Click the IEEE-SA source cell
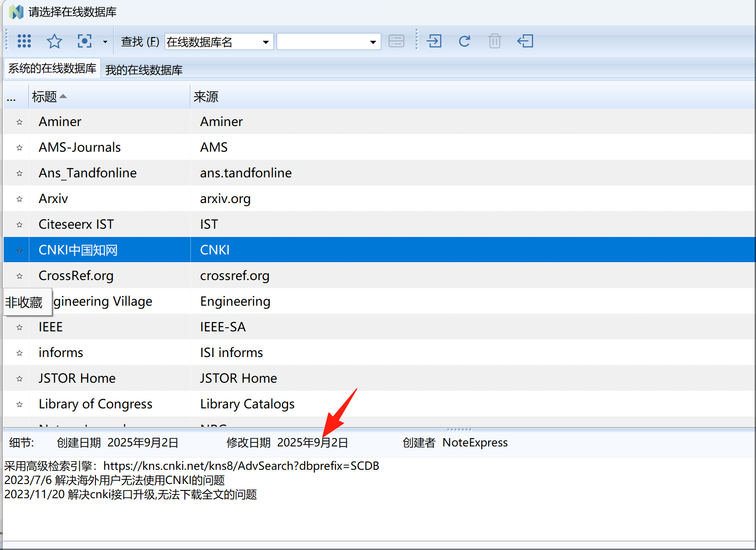Viewport: 756px width, 550px height. [223, 327]
